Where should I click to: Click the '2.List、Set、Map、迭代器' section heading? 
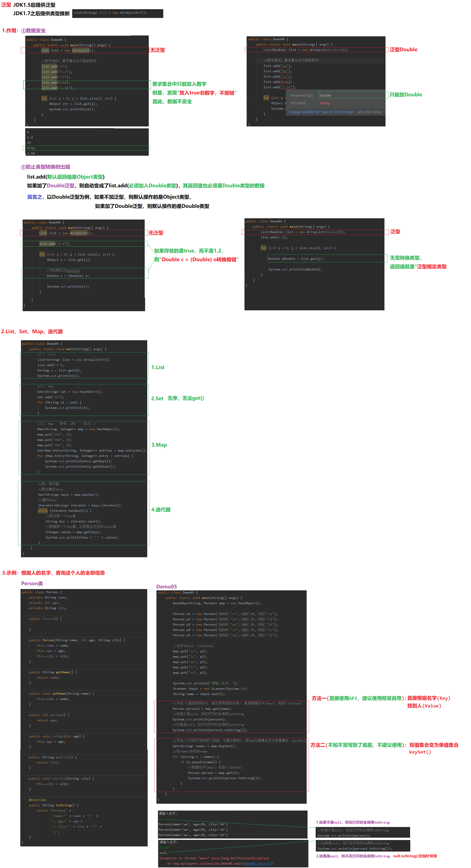pyautogui.click(x=32, y=331)
